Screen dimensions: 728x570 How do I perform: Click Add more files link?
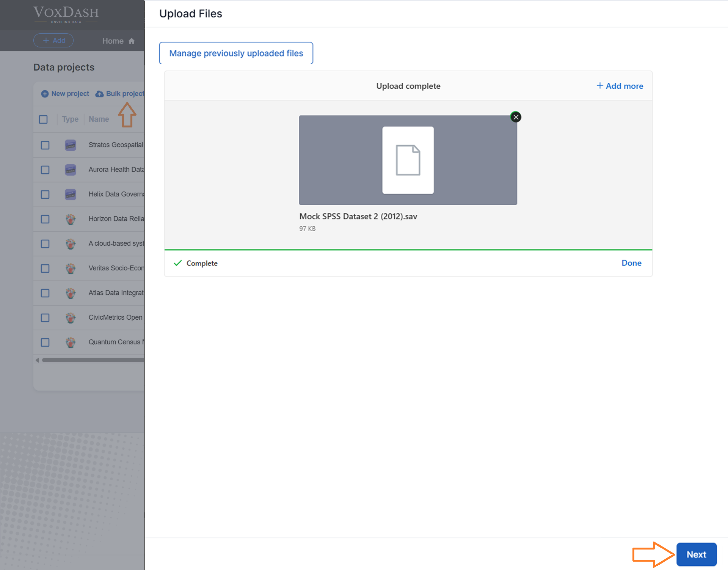(x=620, y=86)
